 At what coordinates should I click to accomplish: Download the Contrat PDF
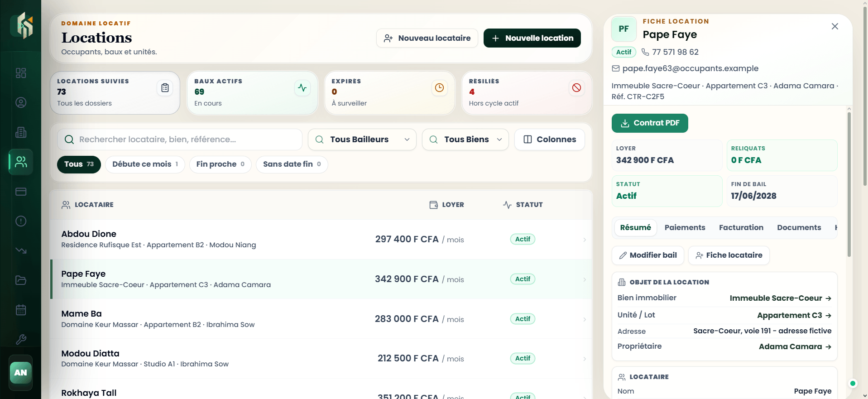[650, 123]
